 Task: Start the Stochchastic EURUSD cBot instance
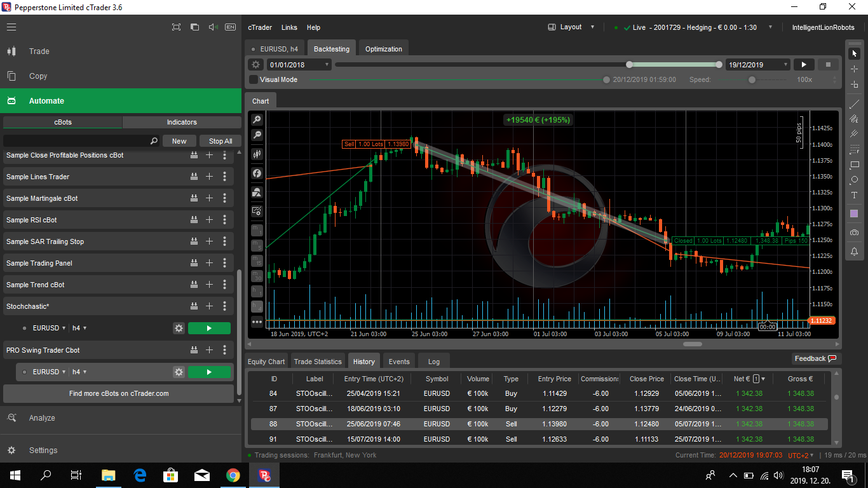[x=210, y=329]
